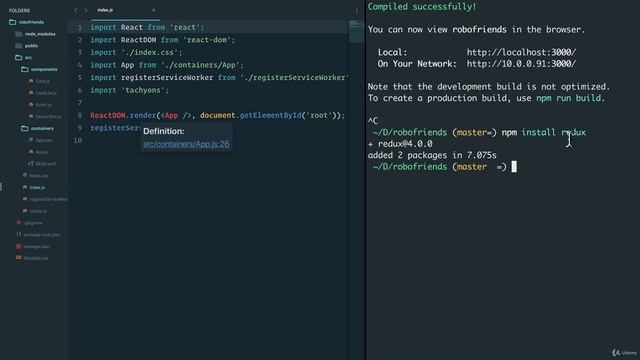Click line number 1 in the gutter
The image size is (640, 360).
[x=80, y=27]
